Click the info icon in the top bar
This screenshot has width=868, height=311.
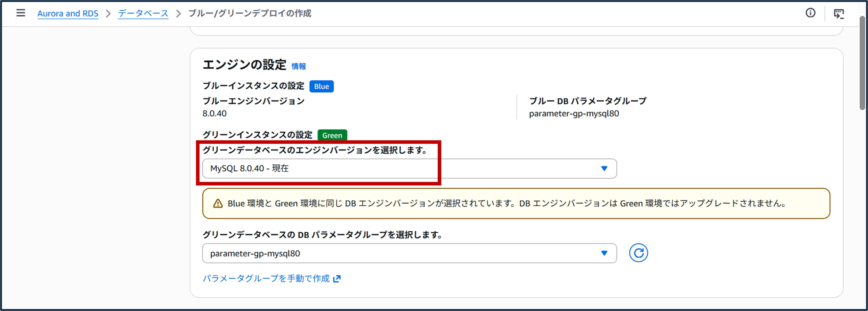click(811, 13)
